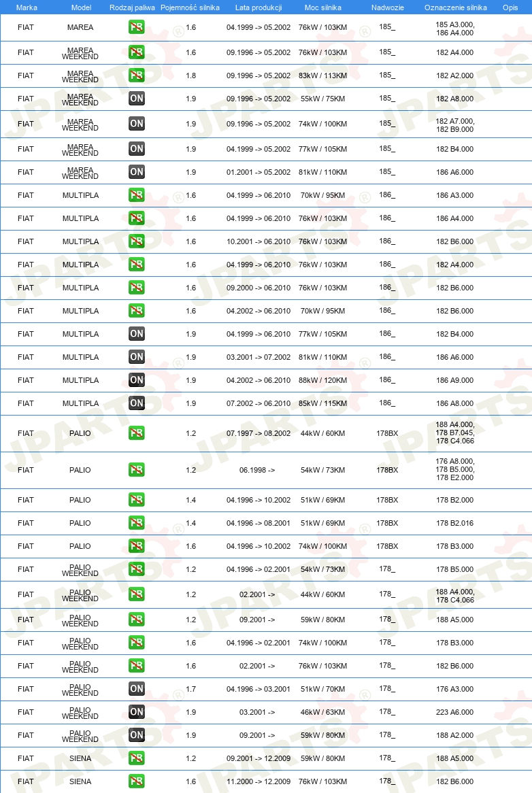Click diesel ON icon in MULTIPLA 182 B4.000 row

tap(137, 334)
